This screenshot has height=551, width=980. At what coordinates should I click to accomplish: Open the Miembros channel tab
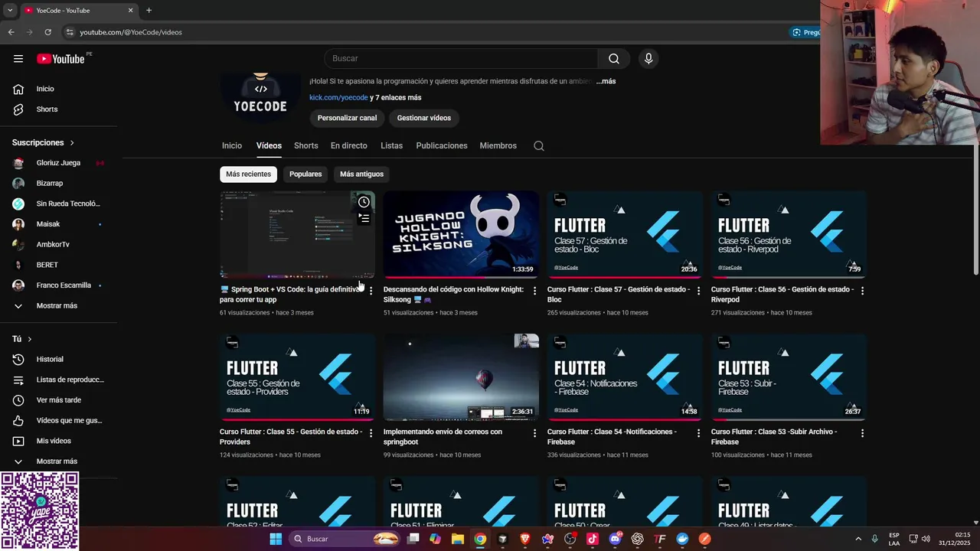pos(498,146)
